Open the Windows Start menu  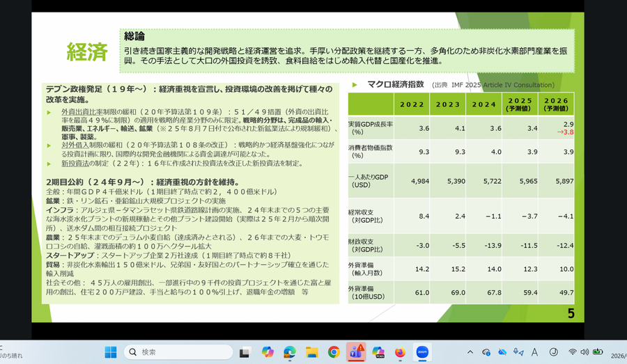pyautogui.click(x=110, y=352)
